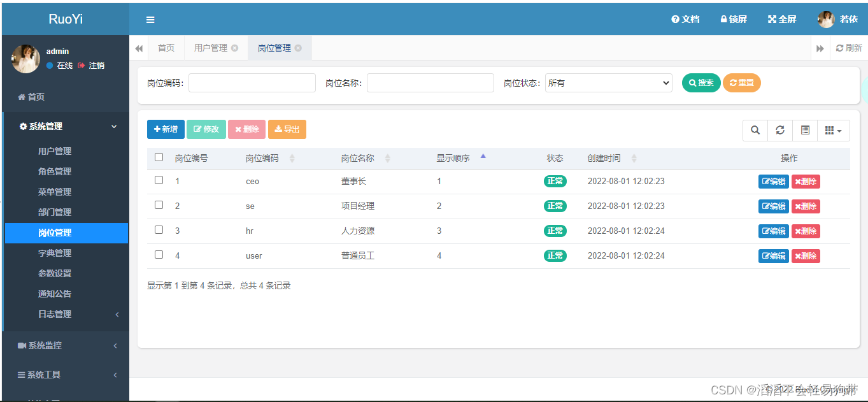Click the green 搜索 search button

[701, 83]
